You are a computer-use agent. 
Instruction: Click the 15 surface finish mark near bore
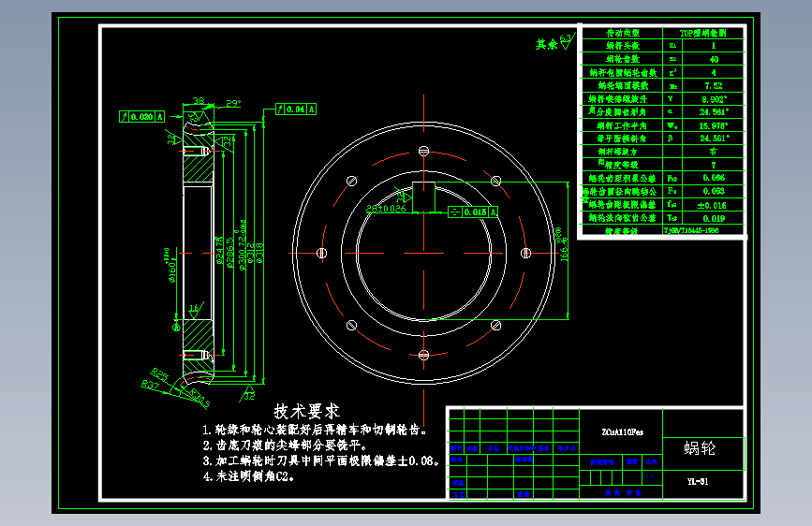[194, 309]
